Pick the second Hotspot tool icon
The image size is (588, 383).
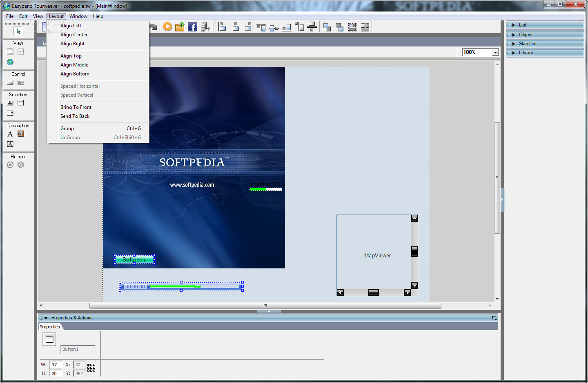[x=21, y=165]
